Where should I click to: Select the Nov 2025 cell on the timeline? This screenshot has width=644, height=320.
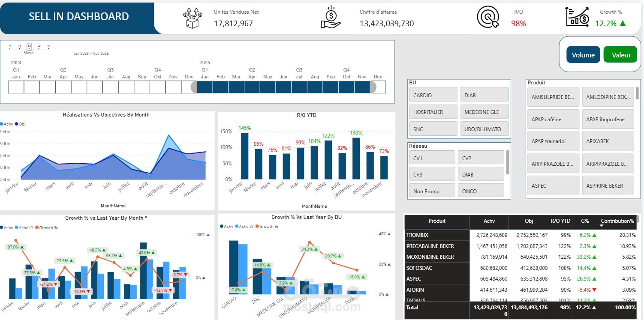pyautogui.click(x=362, y=87)
